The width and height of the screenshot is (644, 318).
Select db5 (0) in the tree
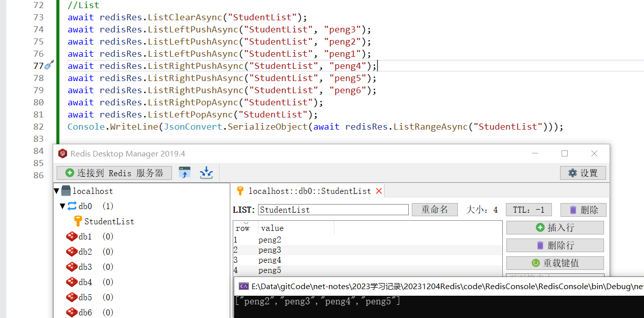(x=96, y=297)
